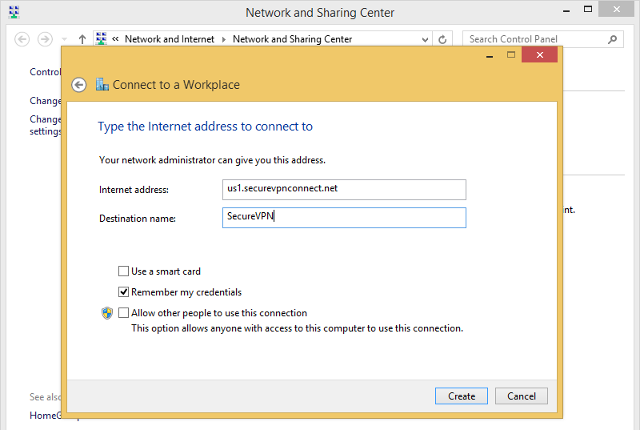Minimize the Connect to a Workplace dialog
640x430 pixels.
tap(490, 55)
